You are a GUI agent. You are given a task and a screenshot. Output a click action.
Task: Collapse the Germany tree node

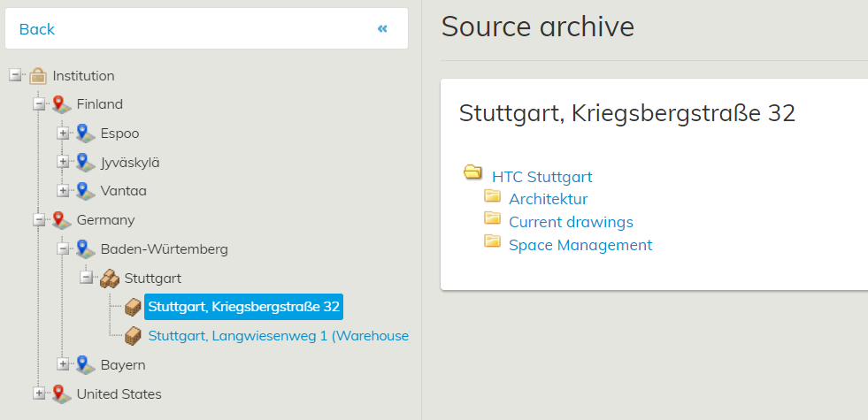point(39,219)
